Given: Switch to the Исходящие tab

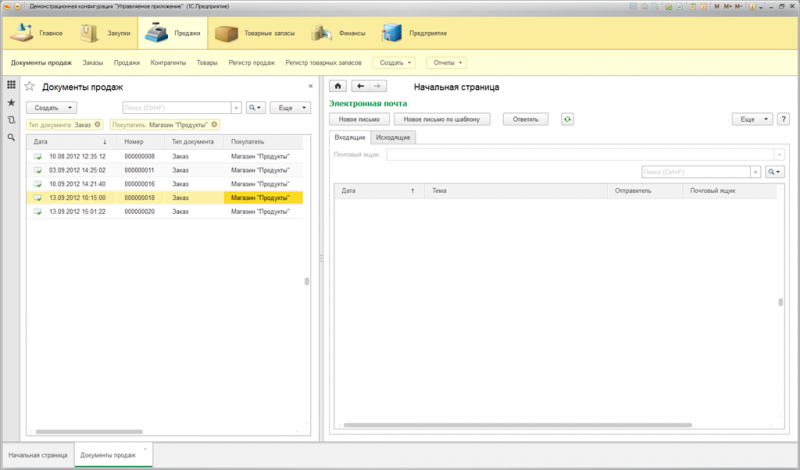Looking at the screenshot, I should (x=393, y=137).
